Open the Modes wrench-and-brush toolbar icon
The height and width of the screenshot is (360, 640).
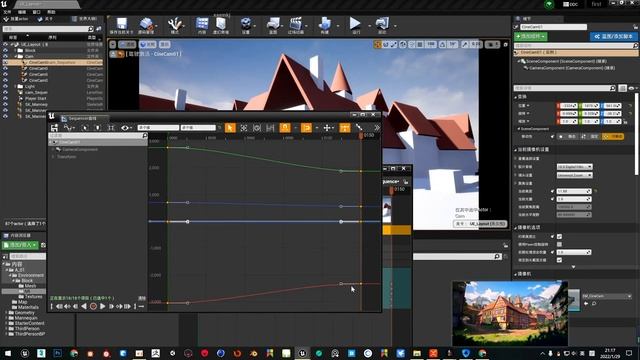[175, 24]
